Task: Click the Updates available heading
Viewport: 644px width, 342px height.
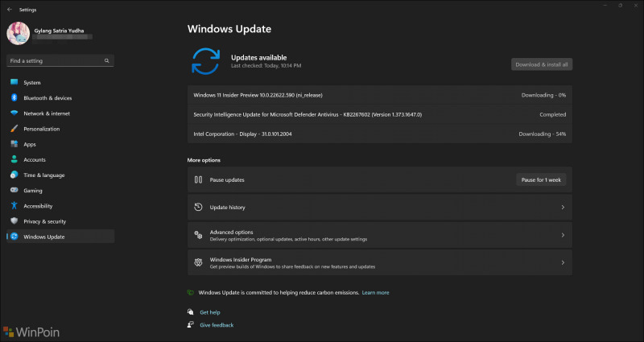Action: pyautogui.click(x=258, y=57)
